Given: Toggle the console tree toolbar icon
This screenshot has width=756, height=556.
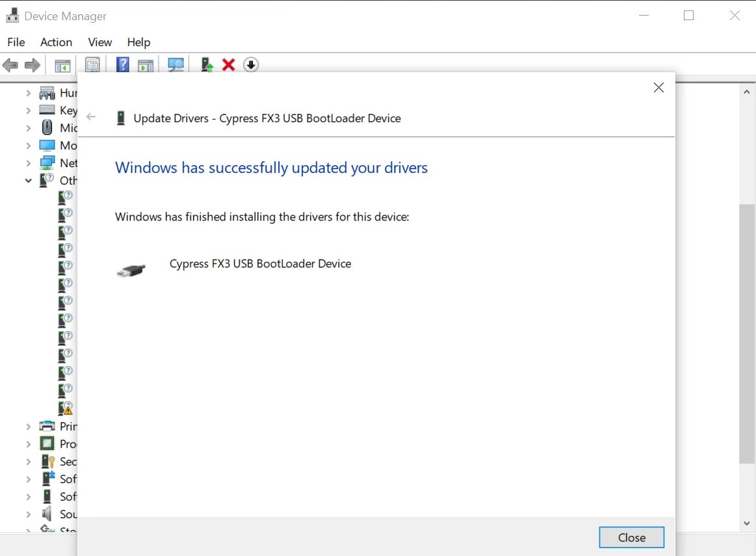Looking at the screenshot, I should (x=62, y=65).
